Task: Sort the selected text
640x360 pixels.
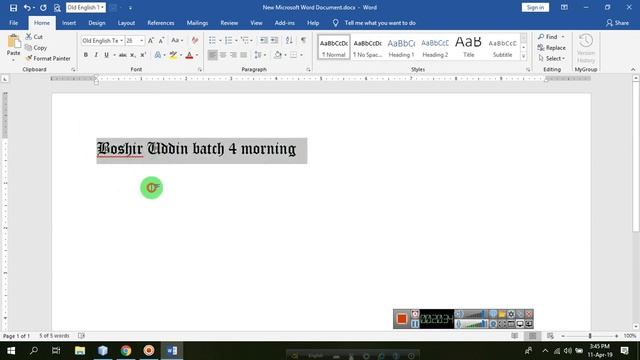Action: pos(289,40)
